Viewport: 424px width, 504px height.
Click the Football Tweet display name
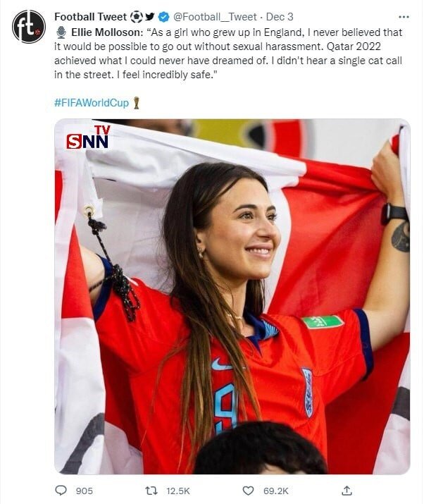(x=91, y=17)
